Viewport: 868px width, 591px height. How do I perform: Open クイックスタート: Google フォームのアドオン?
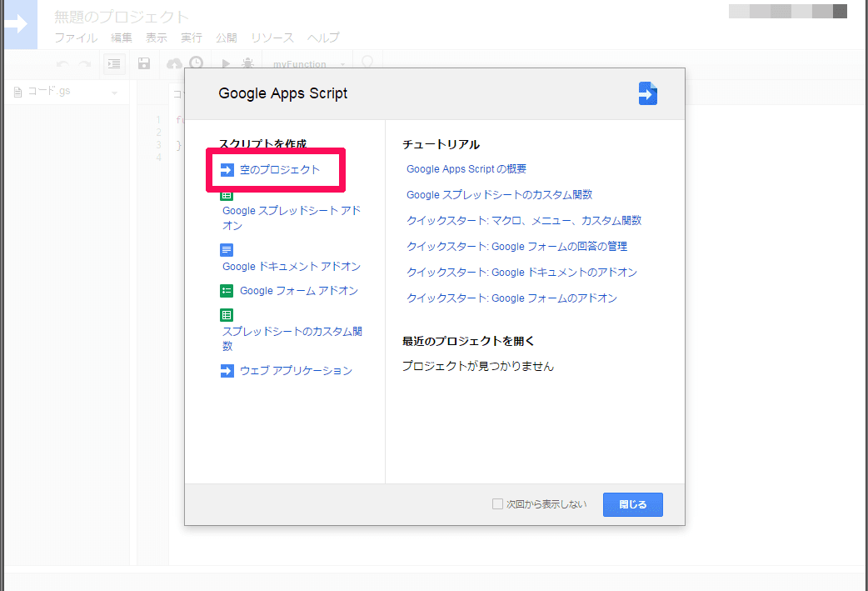512,298
